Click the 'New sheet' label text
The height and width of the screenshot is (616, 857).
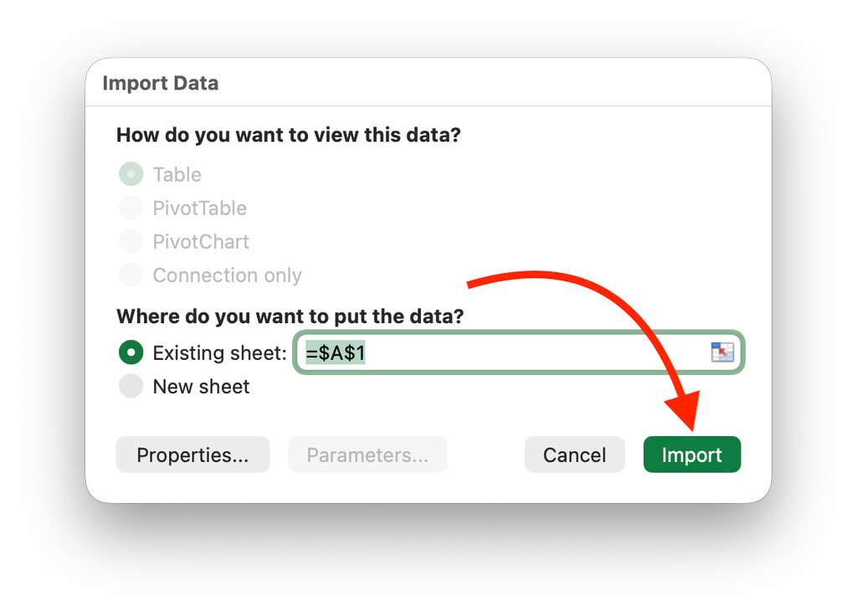201,386
